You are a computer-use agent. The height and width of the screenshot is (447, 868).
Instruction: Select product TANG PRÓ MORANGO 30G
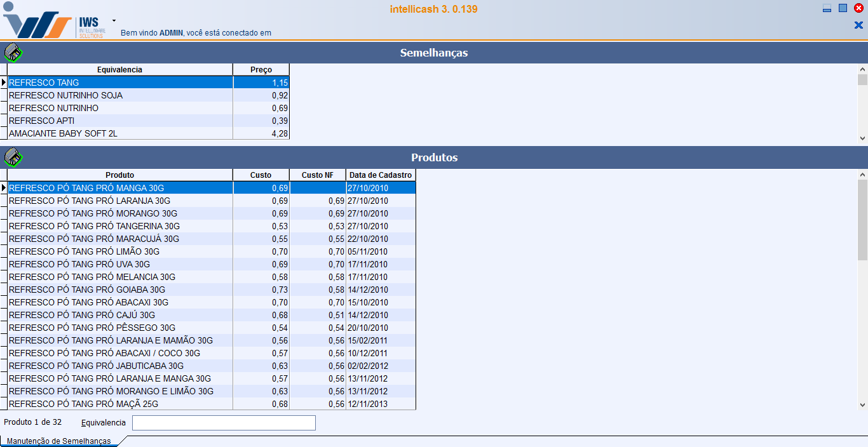[212, 213]
